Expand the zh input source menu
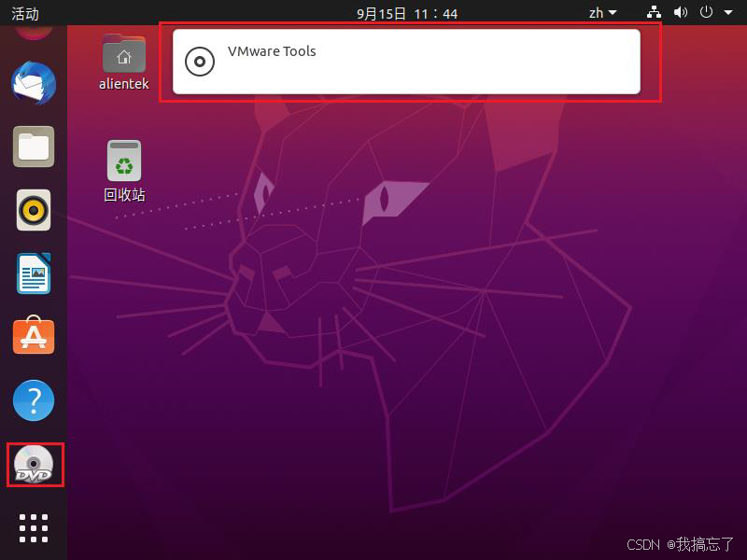This screenshot has height=560, width=747. coord(602,13)
